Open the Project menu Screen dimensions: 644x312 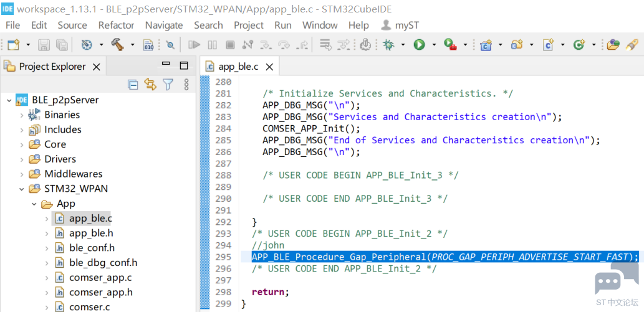249,25
